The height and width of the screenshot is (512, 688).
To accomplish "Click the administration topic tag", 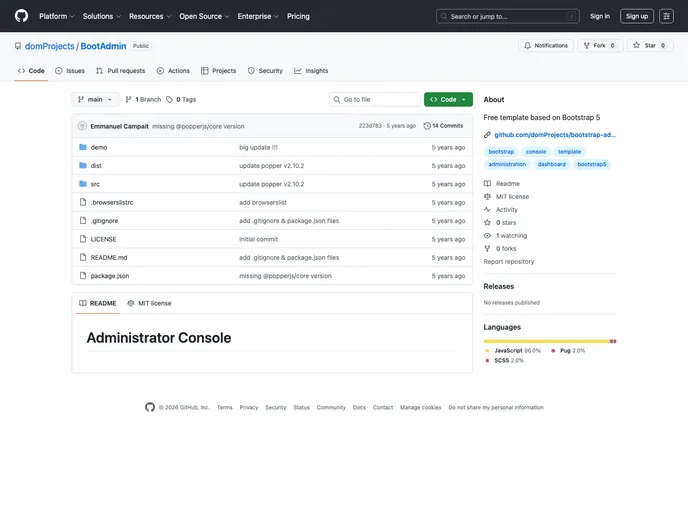I will pos(507,164).
